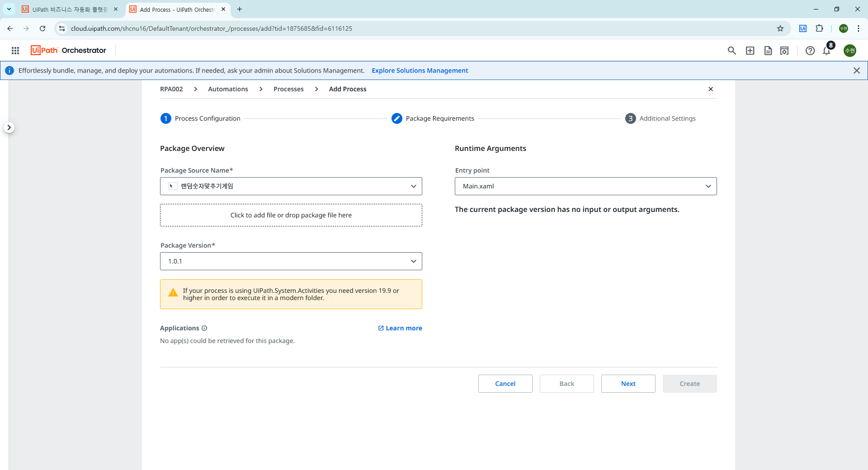Open a new browser tab
868x470 pixels.
click(240, 9)
